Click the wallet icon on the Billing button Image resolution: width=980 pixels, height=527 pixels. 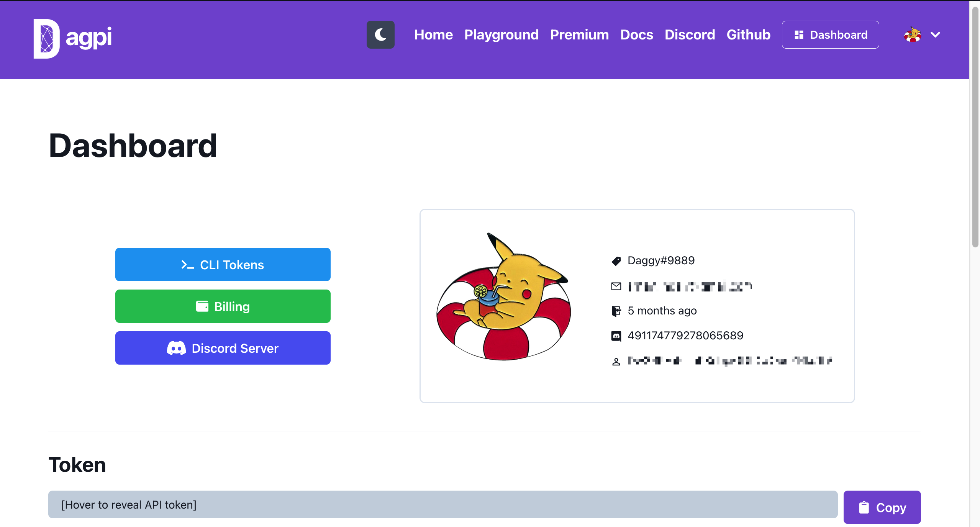(202, 306)
